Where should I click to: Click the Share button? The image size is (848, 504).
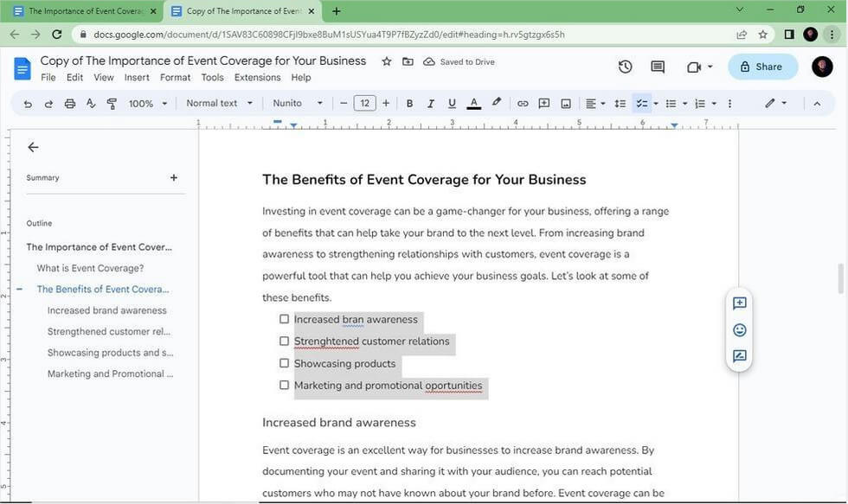pos(762,67)
